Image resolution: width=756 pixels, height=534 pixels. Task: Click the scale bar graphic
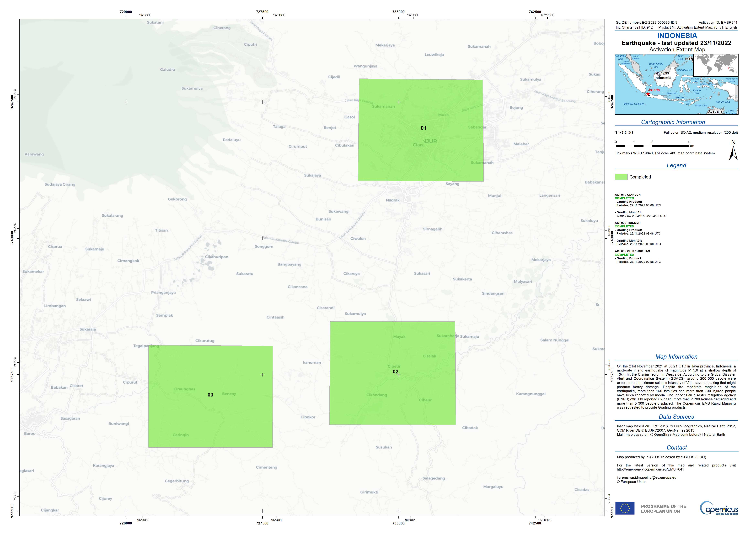[653, 146]
